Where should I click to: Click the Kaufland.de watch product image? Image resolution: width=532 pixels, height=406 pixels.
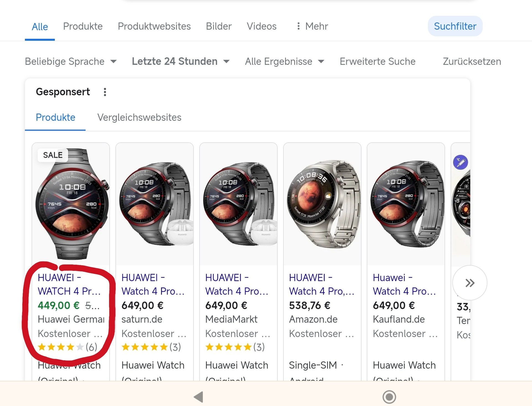406,204
